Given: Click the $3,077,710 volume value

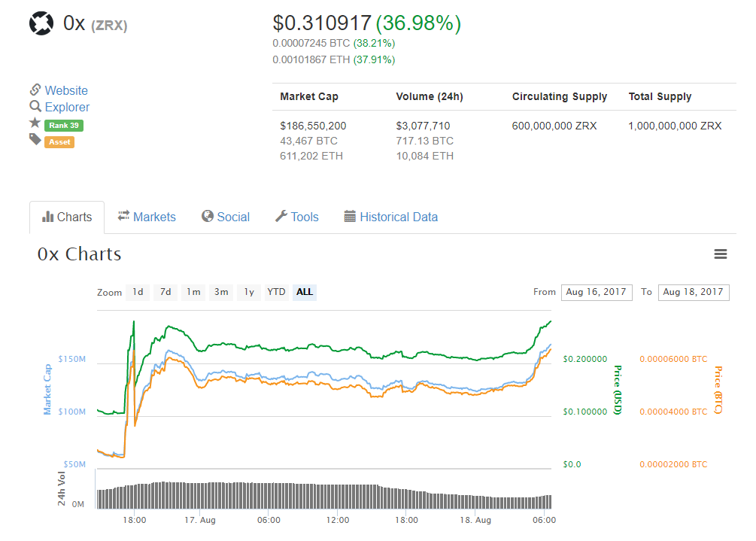Looking at the screenshot, I should [x=423, y=126].
